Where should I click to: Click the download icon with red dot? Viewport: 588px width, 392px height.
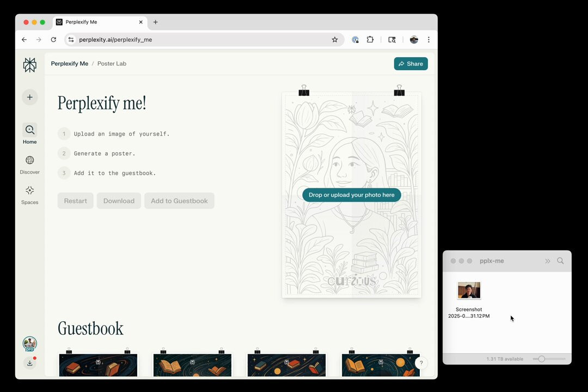pyautogui.click(x=29, y=363)
